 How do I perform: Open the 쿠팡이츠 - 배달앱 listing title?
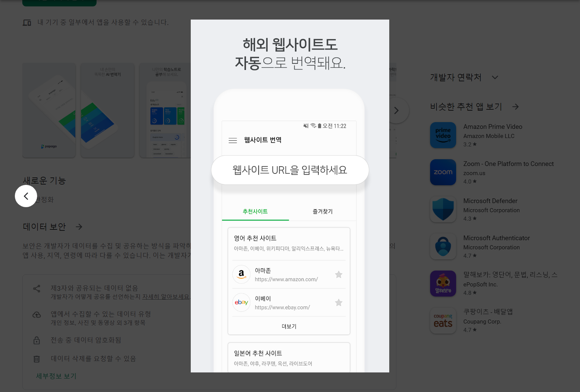[488, 312]
